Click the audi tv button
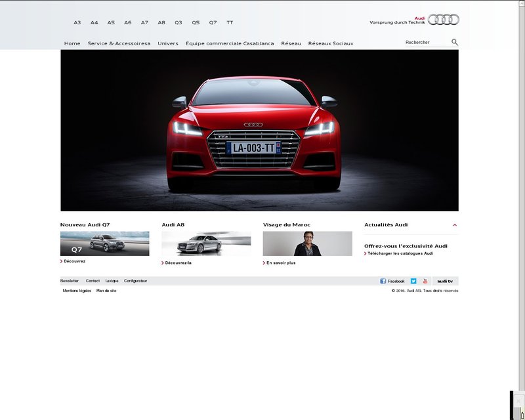 pyautogui.click(x=445, y=281)
